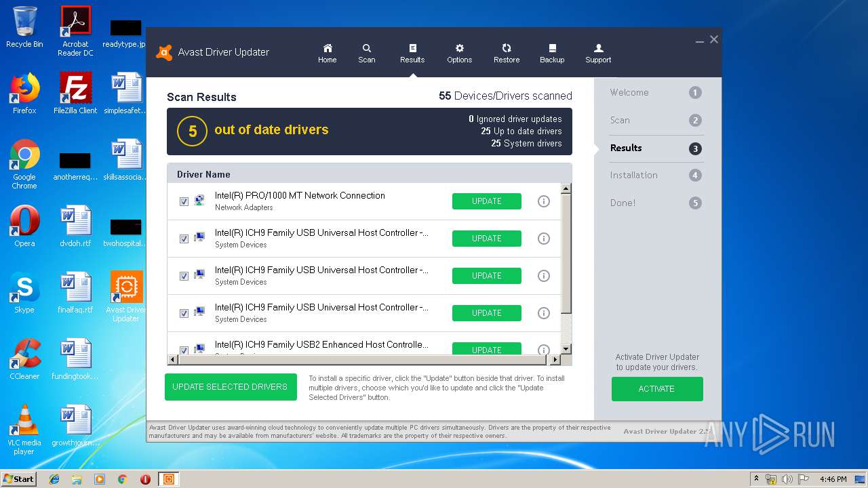The image size is (868, 488).
Task: Click Update Selected Drivers button
Action: coord(231,387)
